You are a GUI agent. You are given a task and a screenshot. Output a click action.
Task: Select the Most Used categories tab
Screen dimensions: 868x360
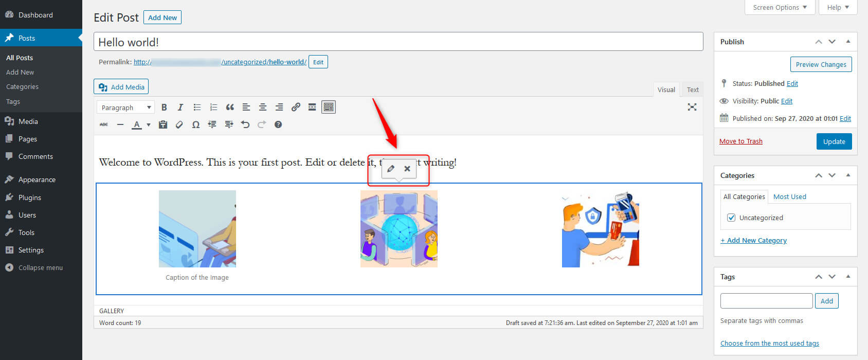pos(789,196)
